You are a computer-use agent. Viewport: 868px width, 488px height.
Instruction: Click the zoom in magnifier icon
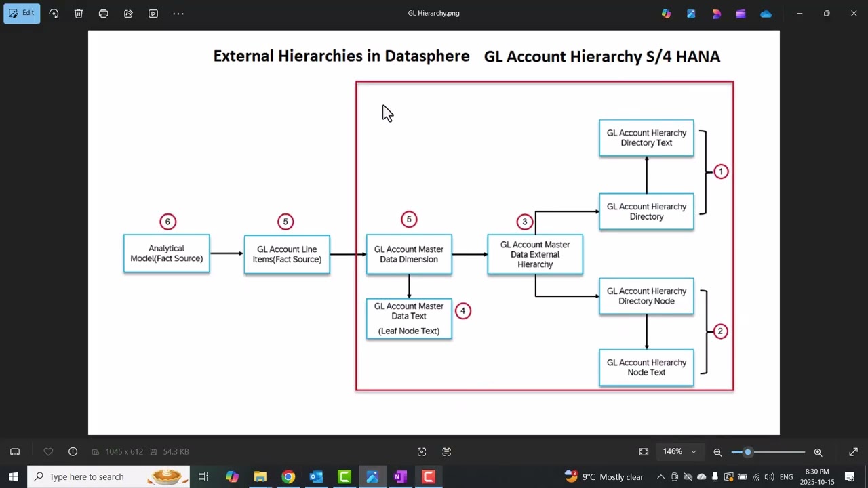[818, 452]
